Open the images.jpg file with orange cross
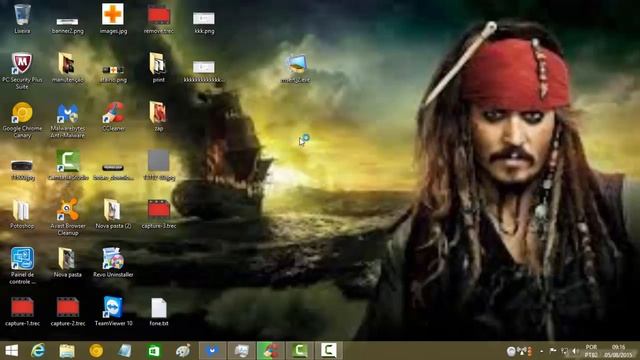The image size is (640, 360). [113, 19]
